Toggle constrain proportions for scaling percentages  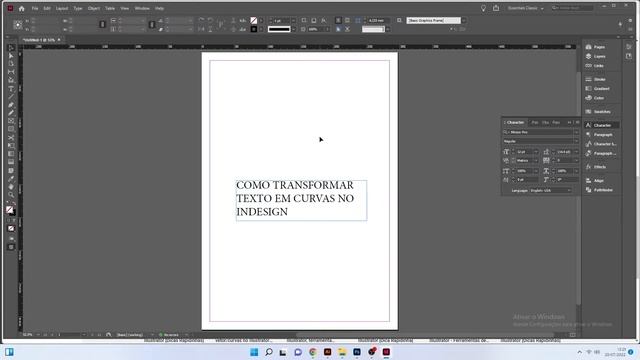coord(151,25)
